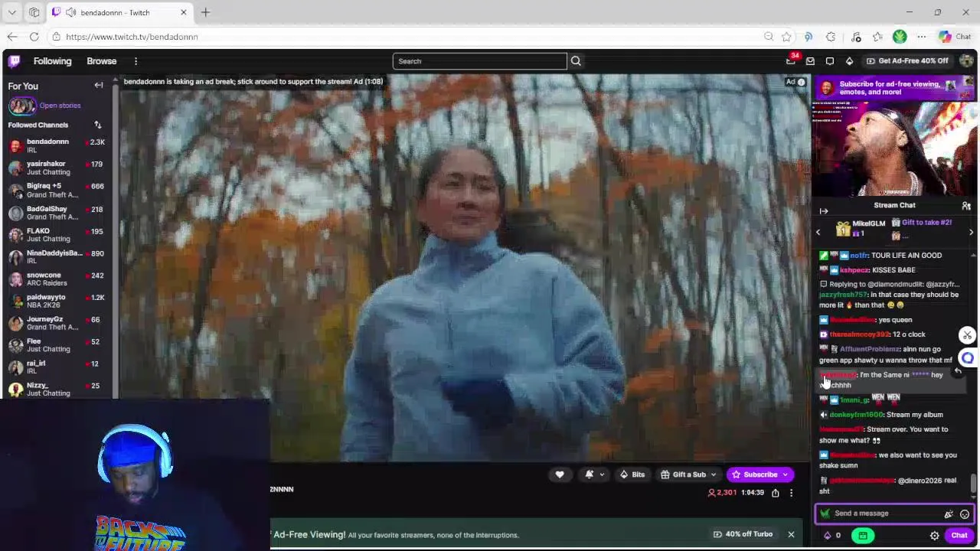The height and width of the screenshot is (551, 980).
Task: Click the Ad info icon on video
Action: [x=801, y=82]
